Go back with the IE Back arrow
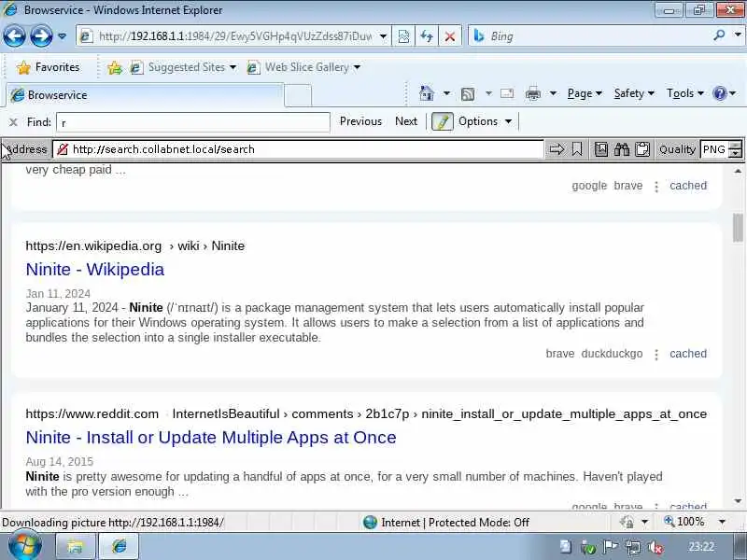This screenshot has height=560, width=747. coord(14,35)
